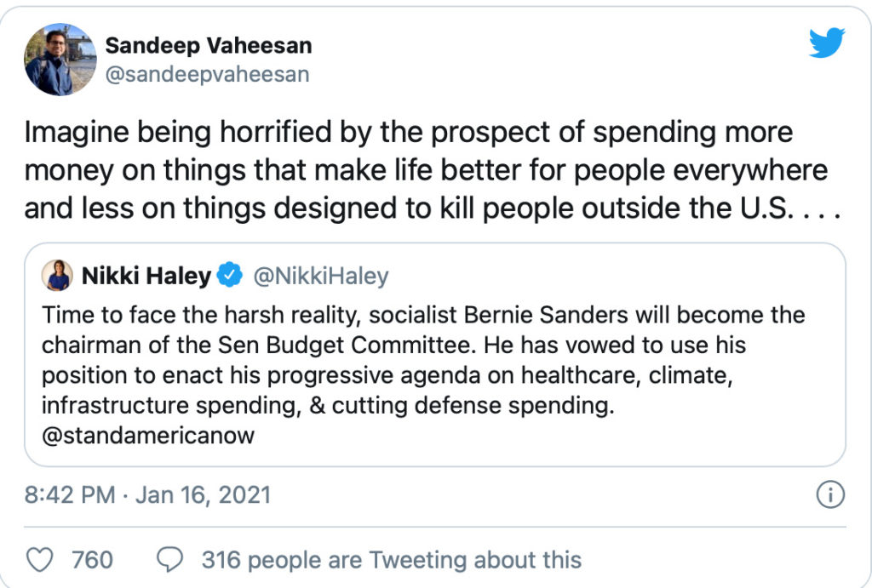The height and width of the screenshot is (588, 872).
Task: Click the Twitter bird logo
Action: (x=826, y=42)
